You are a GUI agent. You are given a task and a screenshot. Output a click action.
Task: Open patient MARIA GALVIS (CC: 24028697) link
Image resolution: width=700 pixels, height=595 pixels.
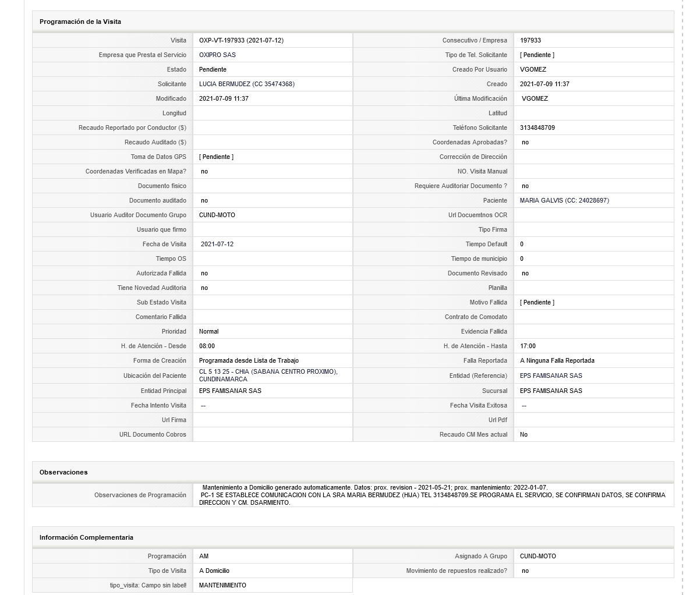[564, 200]
